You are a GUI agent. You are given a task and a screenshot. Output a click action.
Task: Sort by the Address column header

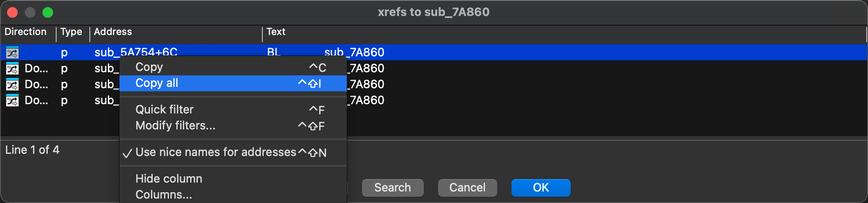[x=113, y=32]
